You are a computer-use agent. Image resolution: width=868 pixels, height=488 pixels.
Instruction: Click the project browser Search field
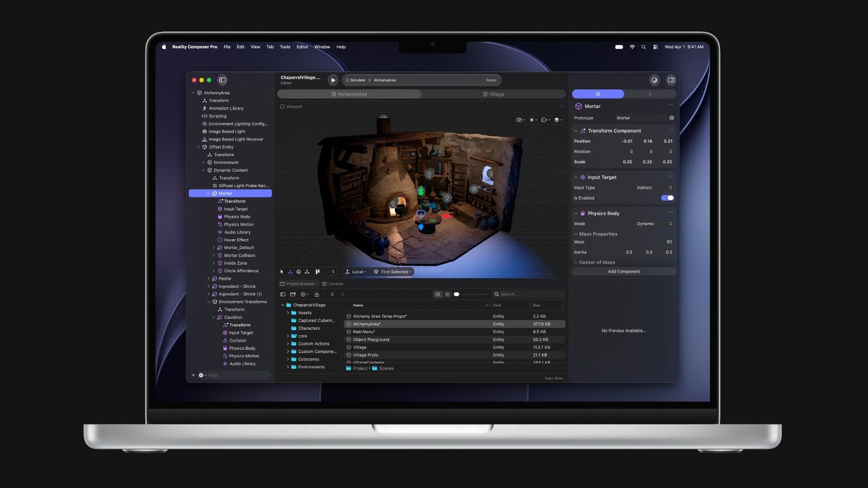528,294
